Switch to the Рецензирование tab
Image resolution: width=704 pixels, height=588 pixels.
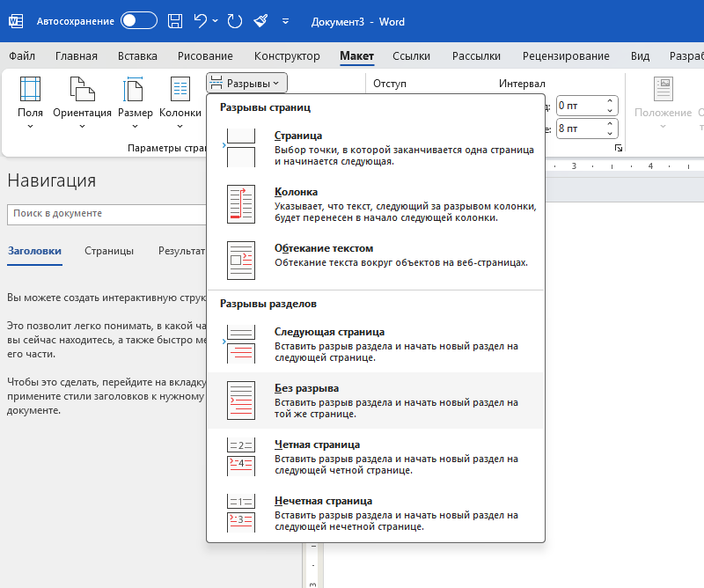566,55
